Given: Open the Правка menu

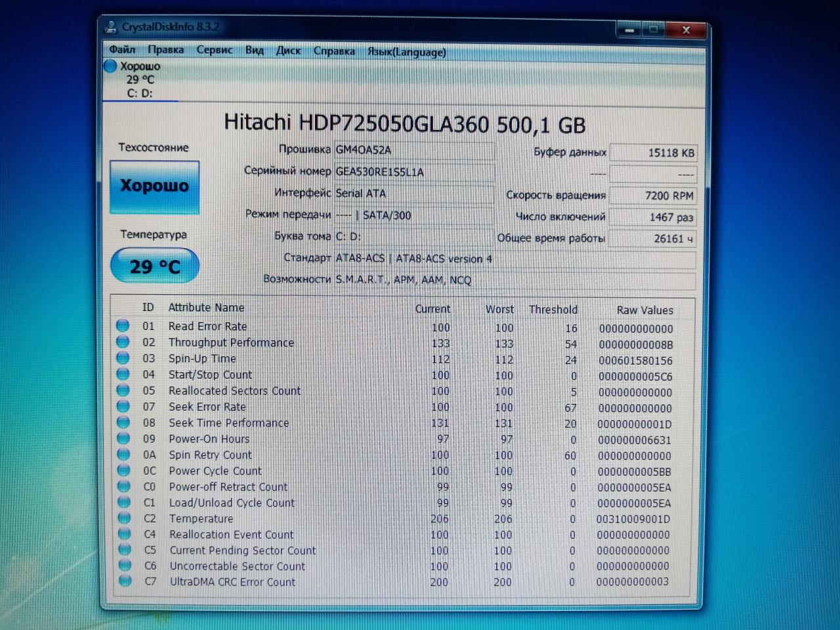Looking at the screenshot, I should pyautogui.click(x=165, y=49).
